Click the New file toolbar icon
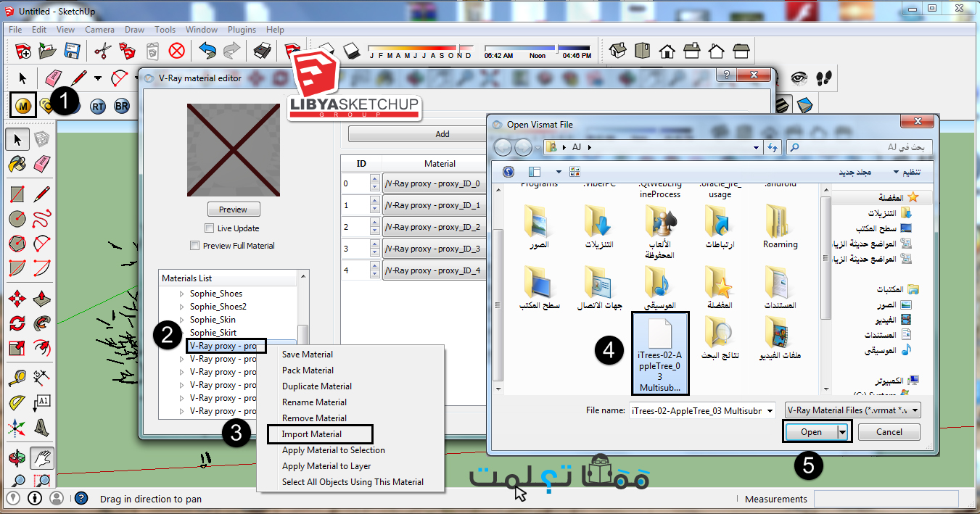Screen dimensions: 980x514 click(x=24, y=51)
